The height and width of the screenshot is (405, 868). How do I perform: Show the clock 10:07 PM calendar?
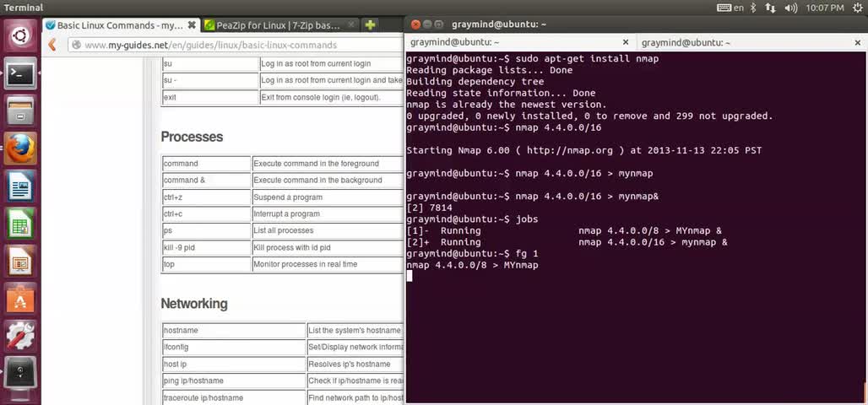(x=825, y=8)
